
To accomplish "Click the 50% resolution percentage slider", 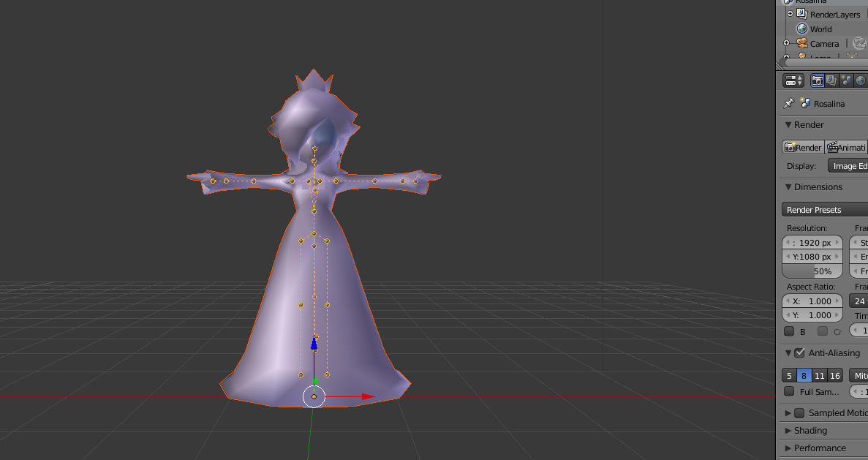I will tap(812, 271).
